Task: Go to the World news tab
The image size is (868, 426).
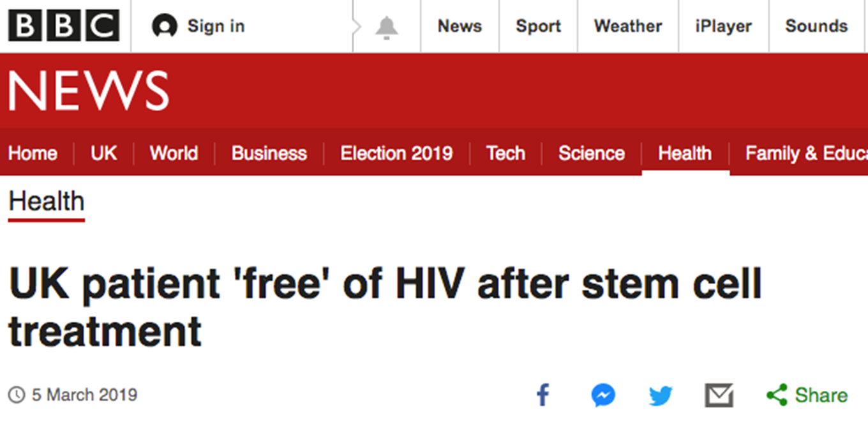Action: 174,153
